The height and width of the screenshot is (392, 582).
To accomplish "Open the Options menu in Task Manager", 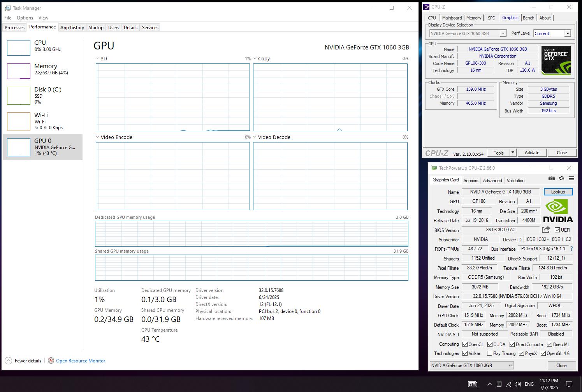I will pyautogui.click(x=25, y=18).
